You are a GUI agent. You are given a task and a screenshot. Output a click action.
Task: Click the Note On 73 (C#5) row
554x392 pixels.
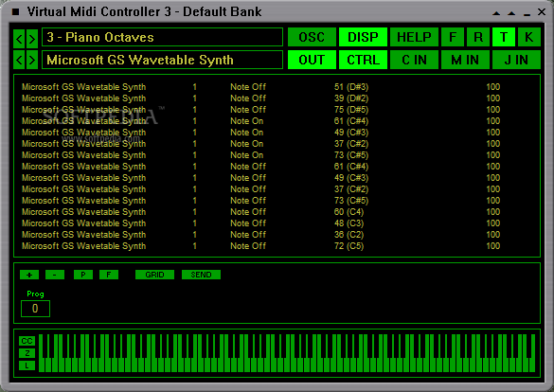coord(260,155)
